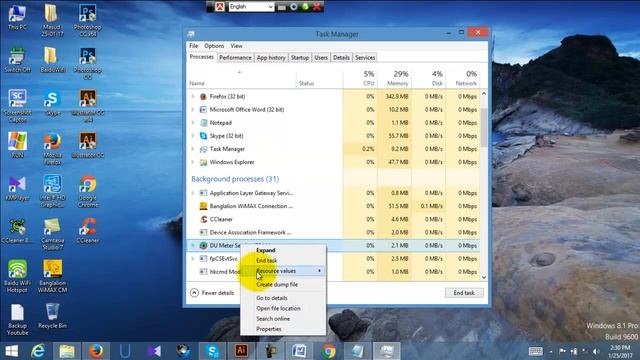640x360 pixels.
Task: Sort processes by Network column header
Action: click(463, 78)
